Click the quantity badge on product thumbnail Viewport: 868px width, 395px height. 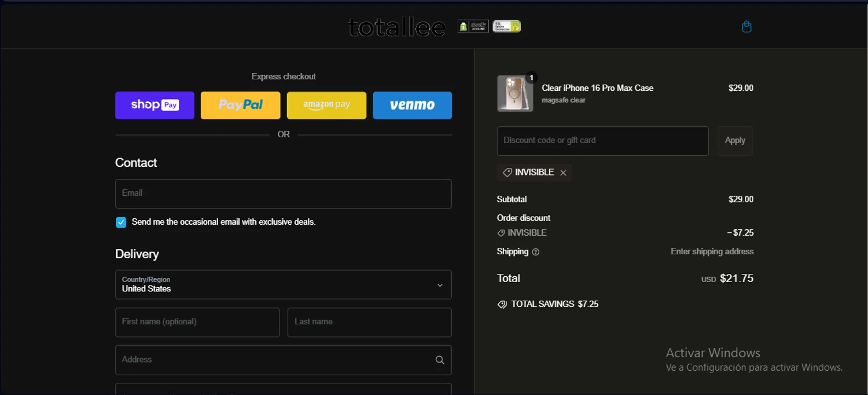tap(531, 78)
